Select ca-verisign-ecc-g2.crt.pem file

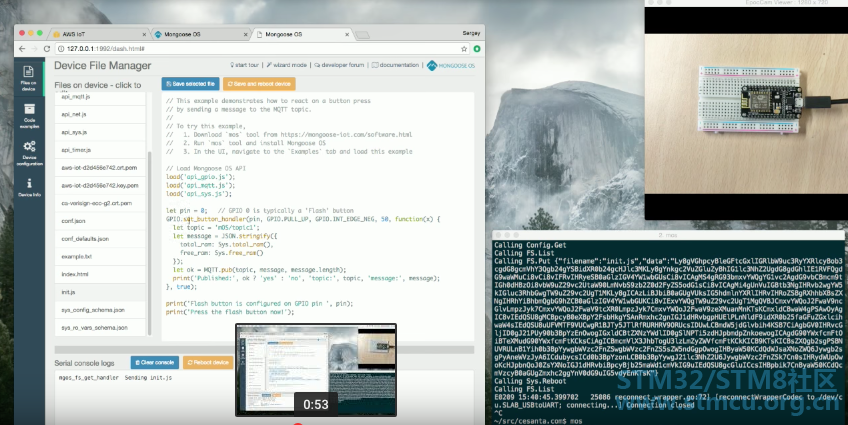(100, 203)
